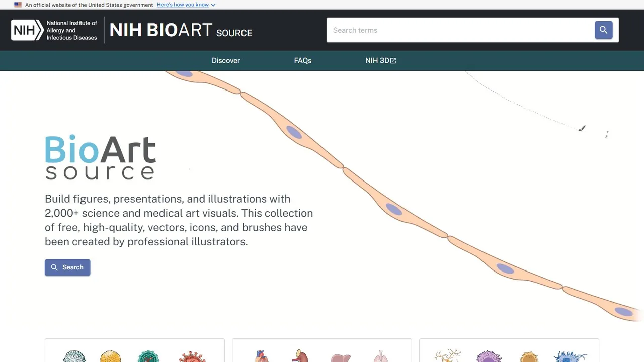Click text "Build figures, presentations, and illustrations with"

pos(168,199)
